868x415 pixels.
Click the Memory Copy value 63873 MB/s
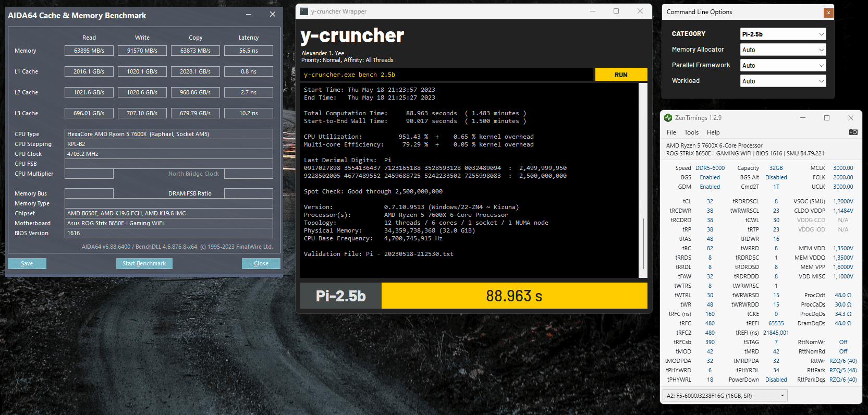pos(195,51)
